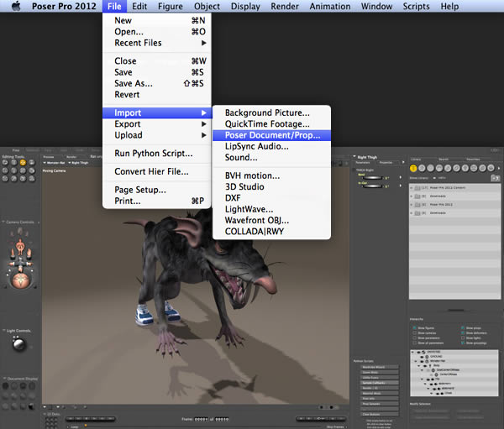Open the Hands library category icon
Viewport: 504px width, 429px height.
point(448,168)
